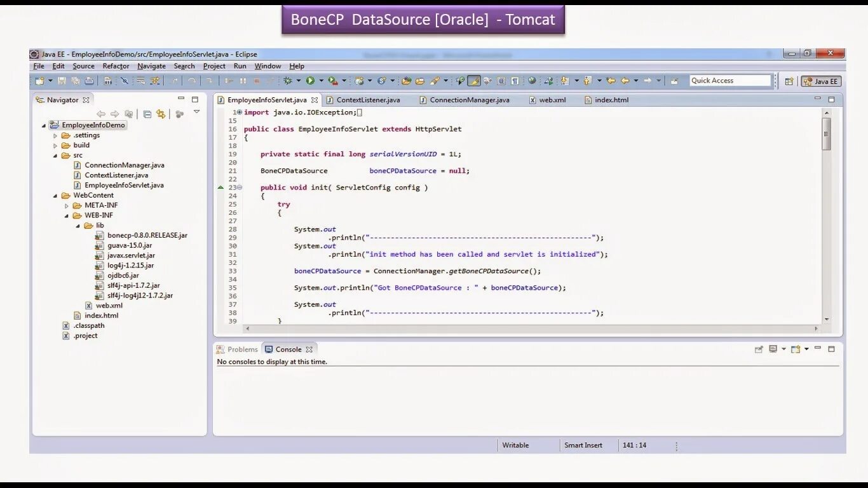This screenshot has height=488, width=868.
Task: Jump to Last Edit Location icon
Action: click(x=611, y=81)
